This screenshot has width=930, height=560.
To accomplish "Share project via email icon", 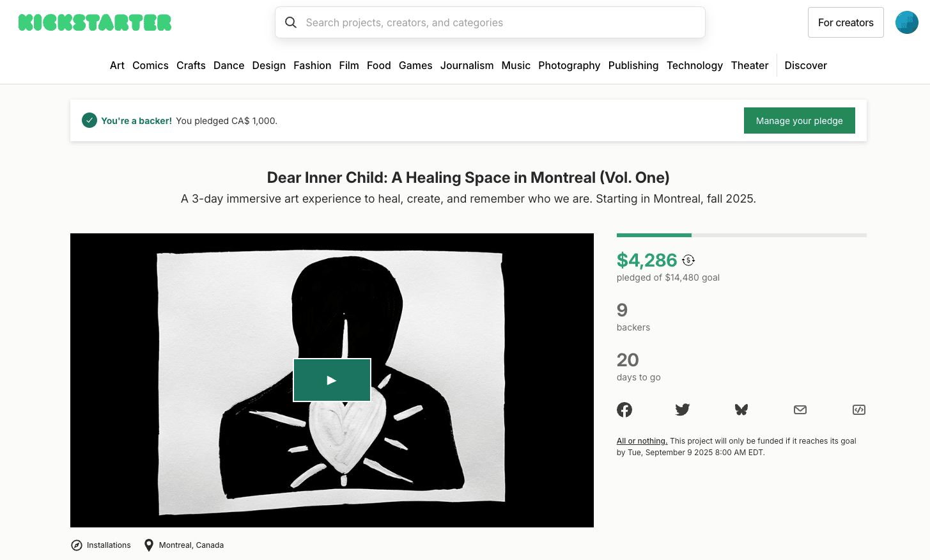I will [800, 410].
